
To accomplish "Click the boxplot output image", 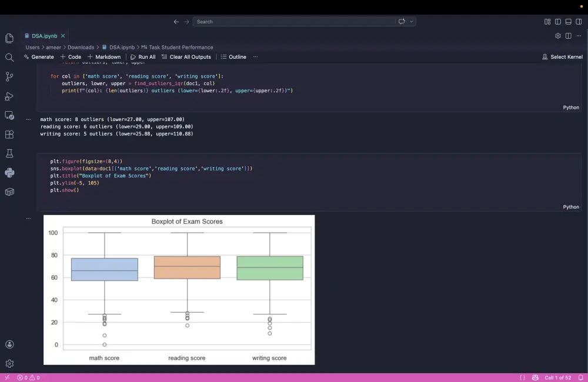I will point(179,290).
